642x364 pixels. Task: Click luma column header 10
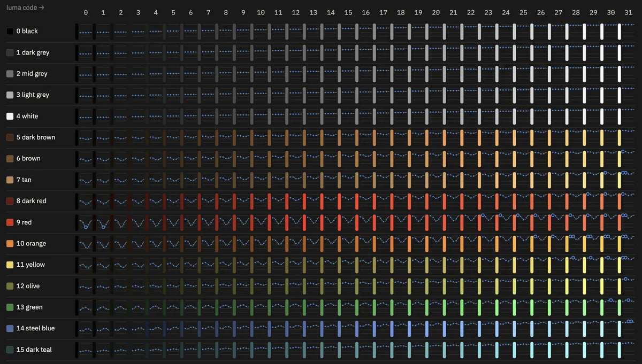coord(261,12)
